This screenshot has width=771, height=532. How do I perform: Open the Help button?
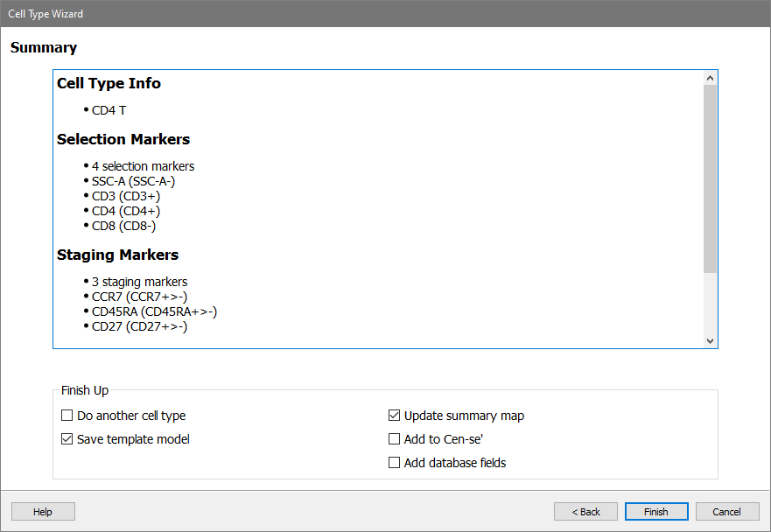tap(43, 512)
